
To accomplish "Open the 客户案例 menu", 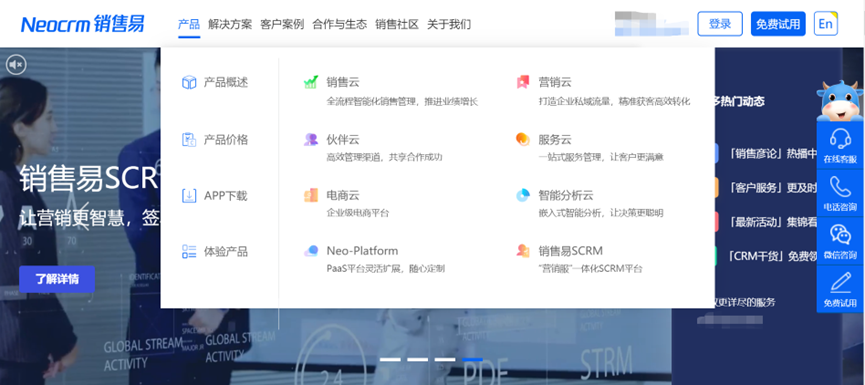I will pyautogui.click(x=282, y=24).
